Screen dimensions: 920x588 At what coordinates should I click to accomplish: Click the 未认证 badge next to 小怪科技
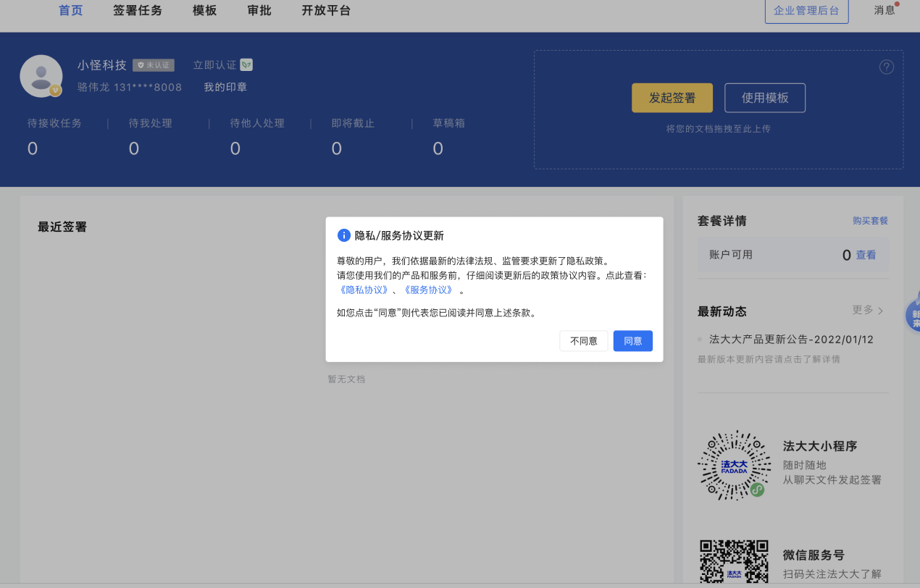coord(154,65)
